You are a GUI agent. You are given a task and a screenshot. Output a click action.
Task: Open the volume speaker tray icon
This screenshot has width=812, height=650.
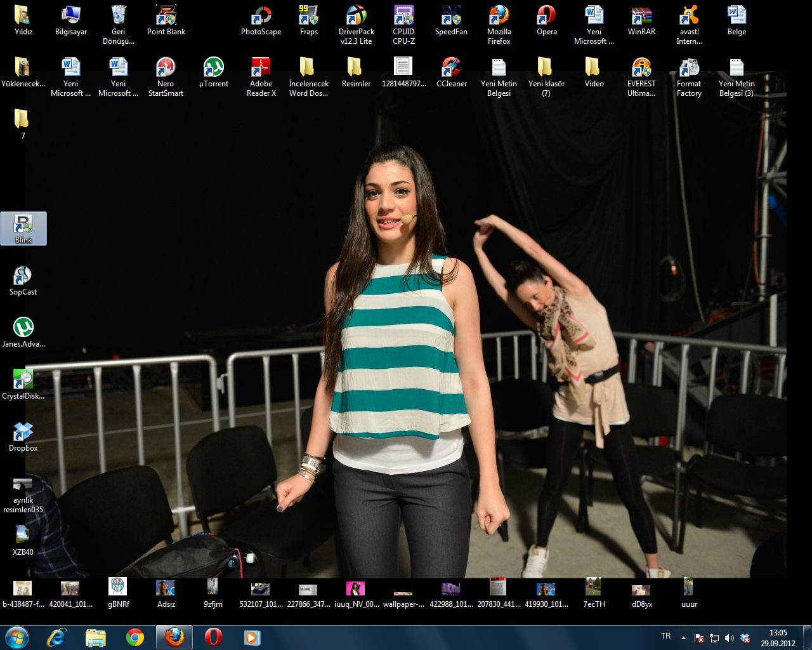[x=729, y=638]
